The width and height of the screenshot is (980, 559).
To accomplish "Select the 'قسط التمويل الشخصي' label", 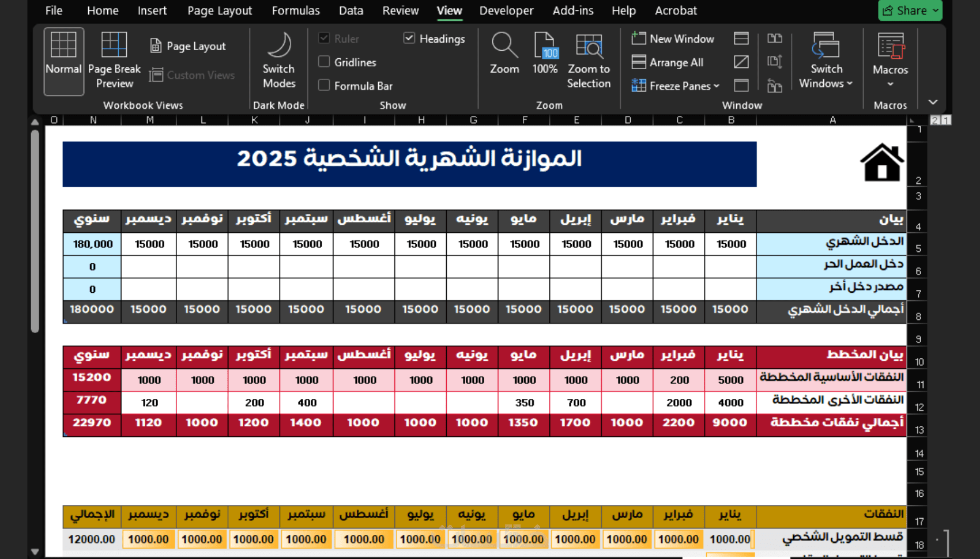I will [x=831, y=539].
